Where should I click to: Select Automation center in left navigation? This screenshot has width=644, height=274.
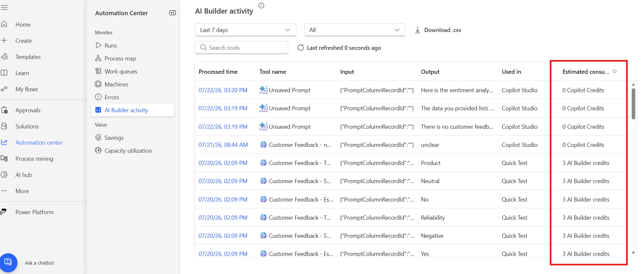point(39,142)
